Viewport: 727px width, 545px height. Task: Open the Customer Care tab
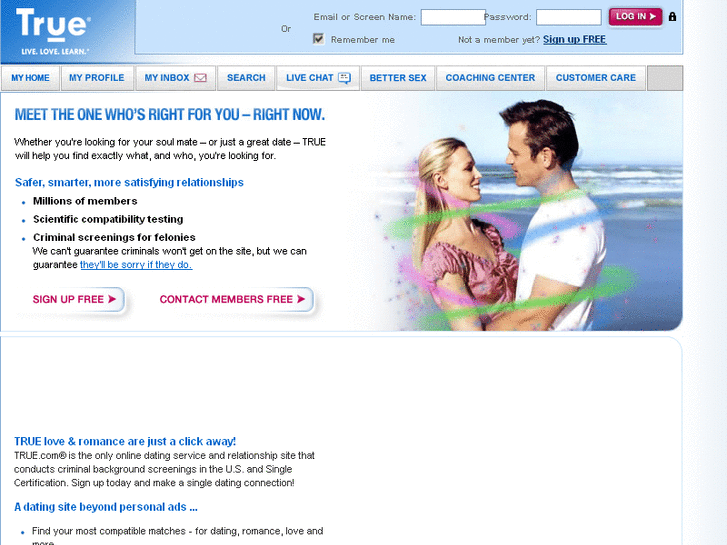pos(596,78)
